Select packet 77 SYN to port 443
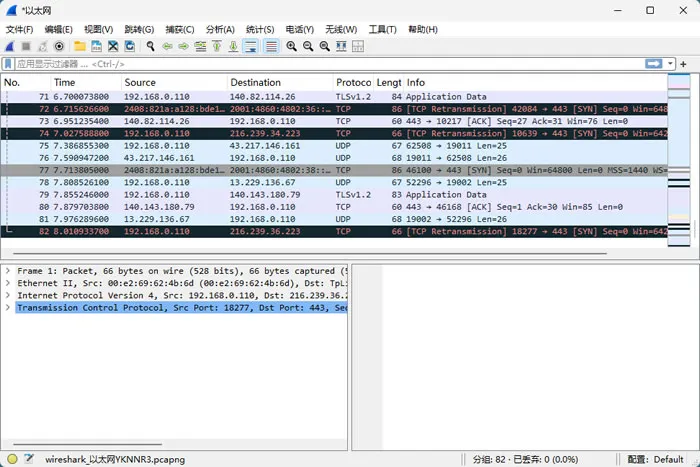 [334, 170]
